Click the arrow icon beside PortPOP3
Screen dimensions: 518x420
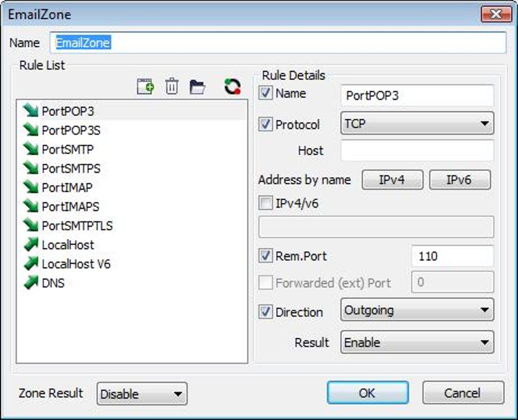(31, 111)
